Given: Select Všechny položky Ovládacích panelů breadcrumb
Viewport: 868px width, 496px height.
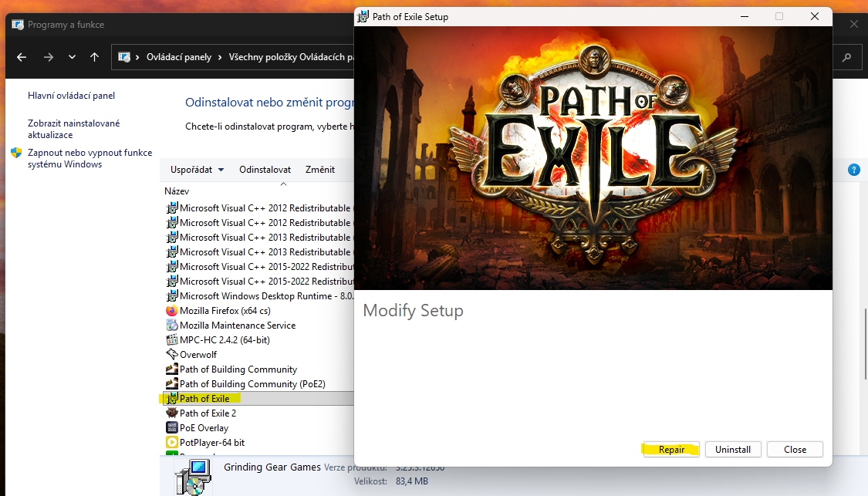Looking at the screenshot, I should pyautogui.click(x=291, y=57).
